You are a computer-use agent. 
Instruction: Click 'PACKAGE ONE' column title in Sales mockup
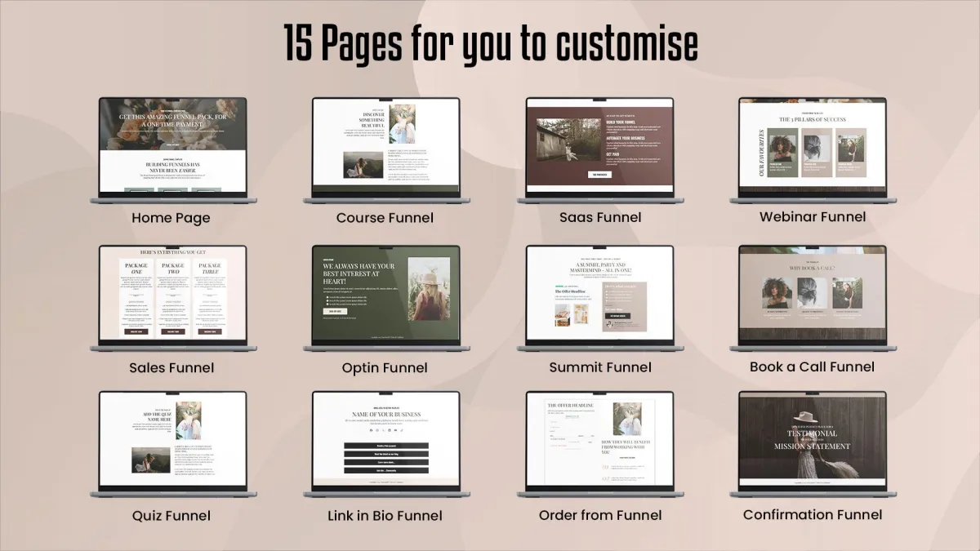coord(136,269)
